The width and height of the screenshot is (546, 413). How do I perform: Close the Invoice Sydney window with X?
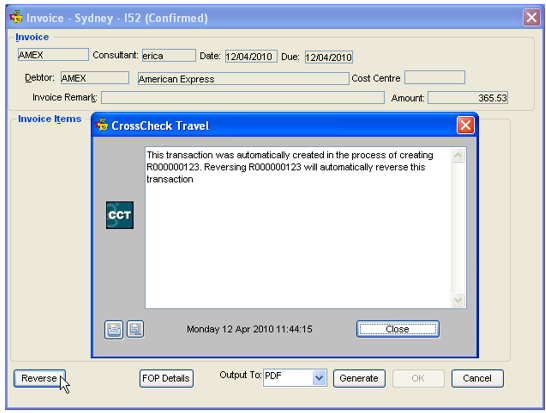[x=531, y=17]
